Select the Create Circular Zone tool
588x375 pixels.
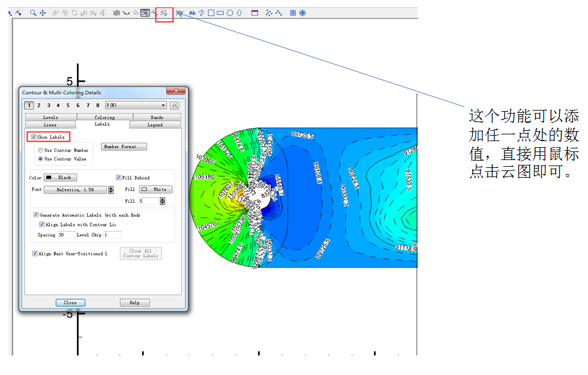[x=303, y=13]
